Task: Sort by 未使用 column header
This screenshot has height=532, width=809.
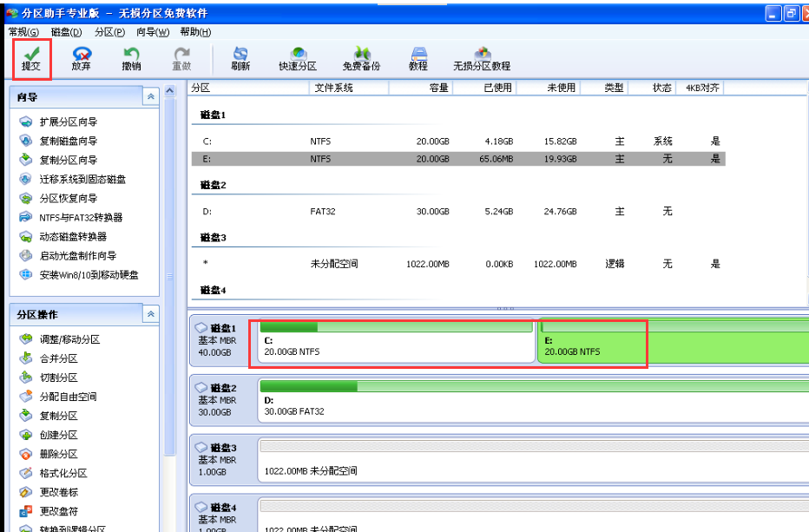Action: [x=549, y=88]
